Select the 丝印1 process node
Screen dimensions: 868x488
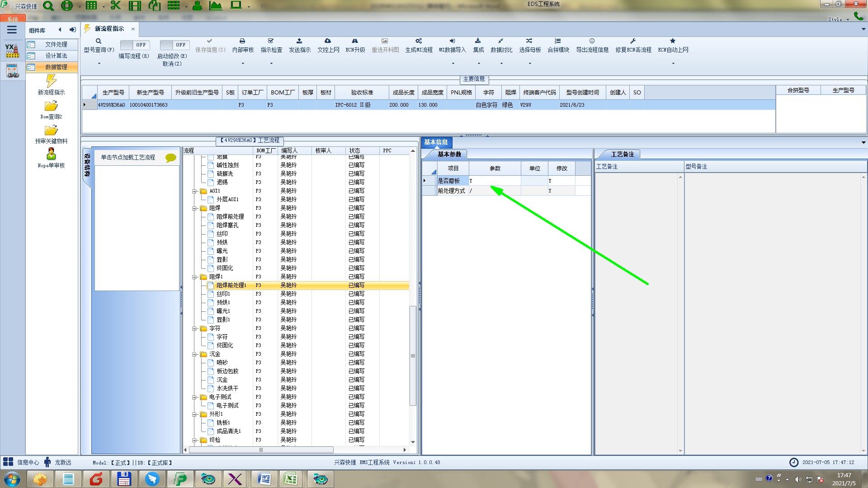click(223, 294)
